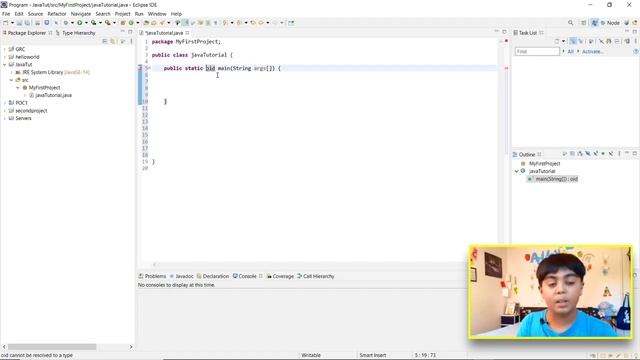640x360 pixels.
Task: Switch to the Problems tab
Action: pos(156,276)
